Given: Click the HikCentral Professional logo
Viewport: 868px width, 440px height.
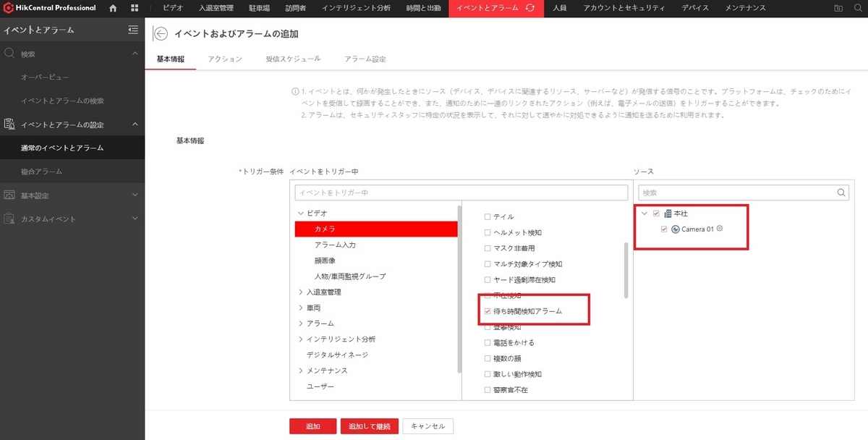Looking at the screenshot, I should click(50, 8).
